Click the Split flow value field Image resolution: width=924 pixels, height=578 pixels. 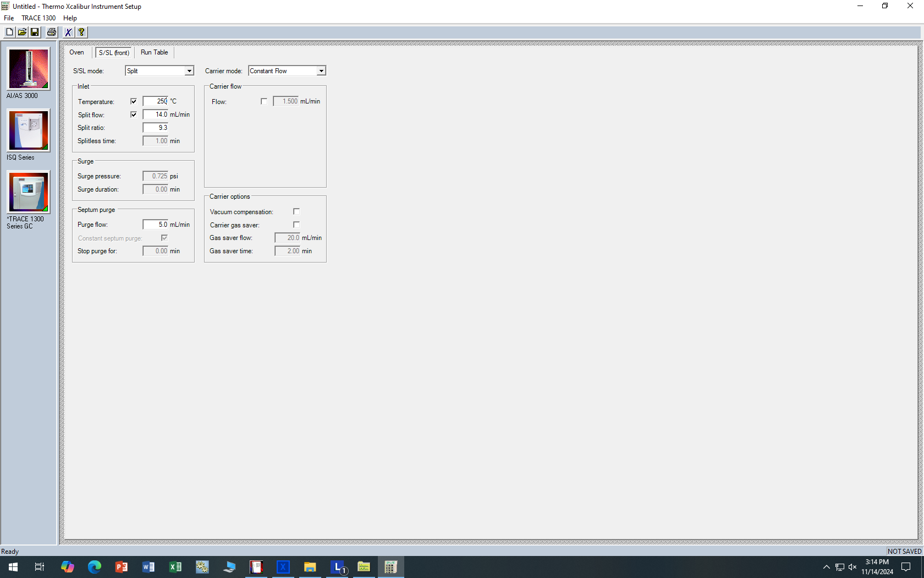point(155,114)
